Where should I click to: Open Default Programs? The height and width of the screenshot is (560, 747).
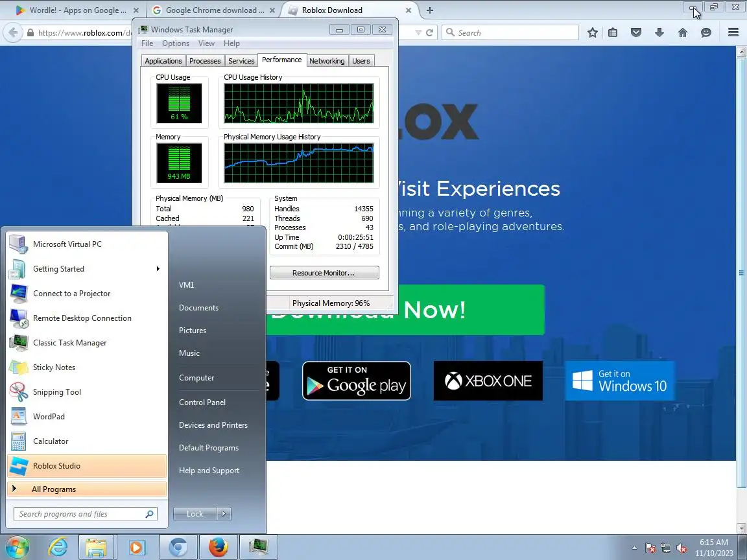pos(209,448)
